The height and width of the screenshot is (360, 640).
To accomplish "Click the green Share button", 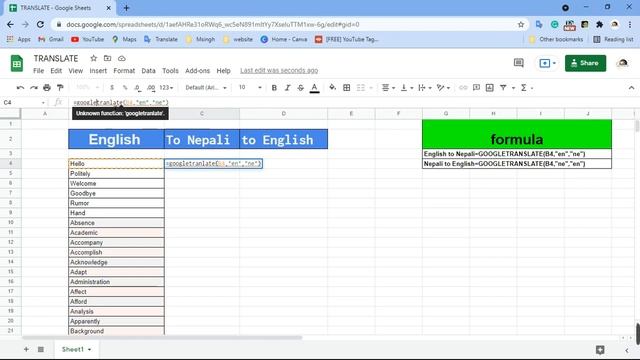I will 585,63.
